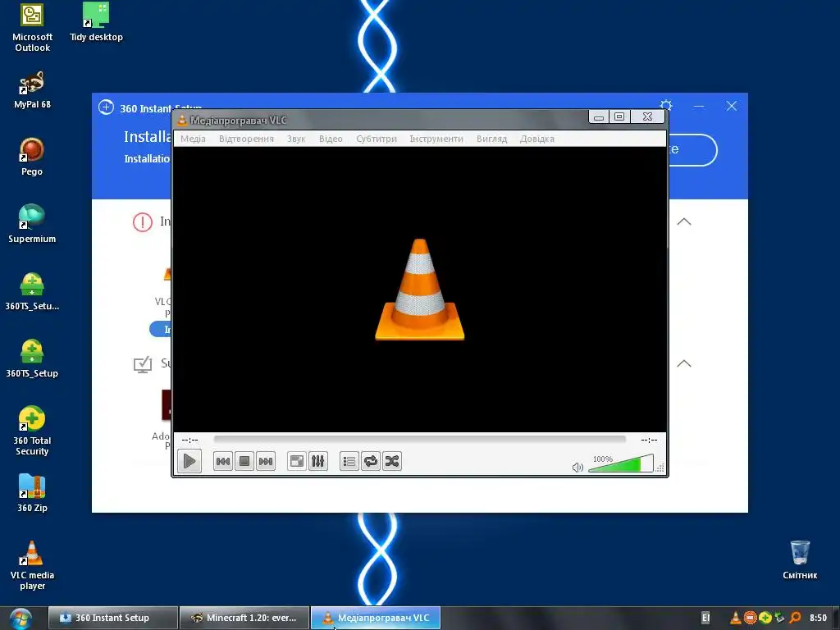Close the VLC media player window

[647, 116]
